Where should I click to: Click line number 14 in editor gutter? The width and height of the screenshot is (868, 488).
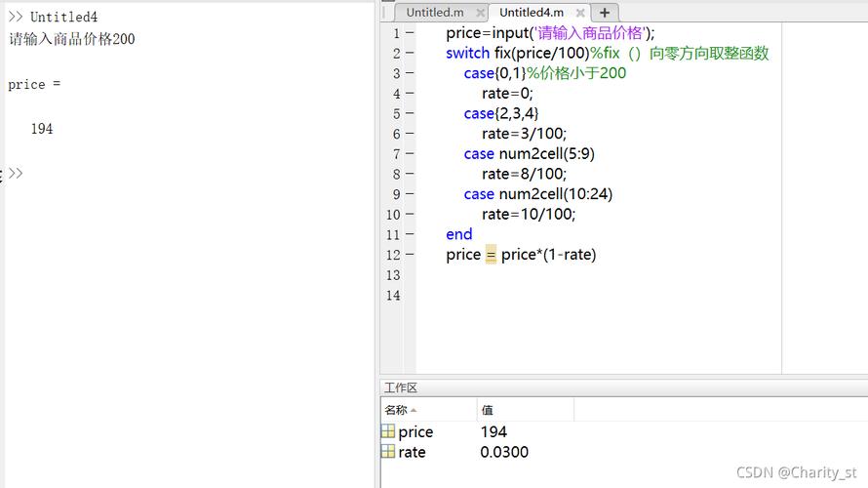click(x=393, y=296)
